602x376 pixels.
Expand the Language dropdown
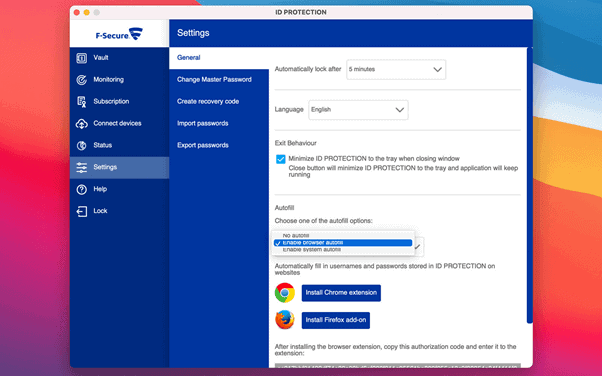[358, 110]
